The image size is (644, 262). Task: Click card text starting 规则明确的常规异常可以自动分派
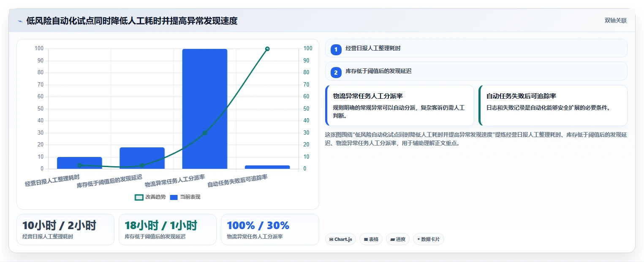tap(399, 112)
